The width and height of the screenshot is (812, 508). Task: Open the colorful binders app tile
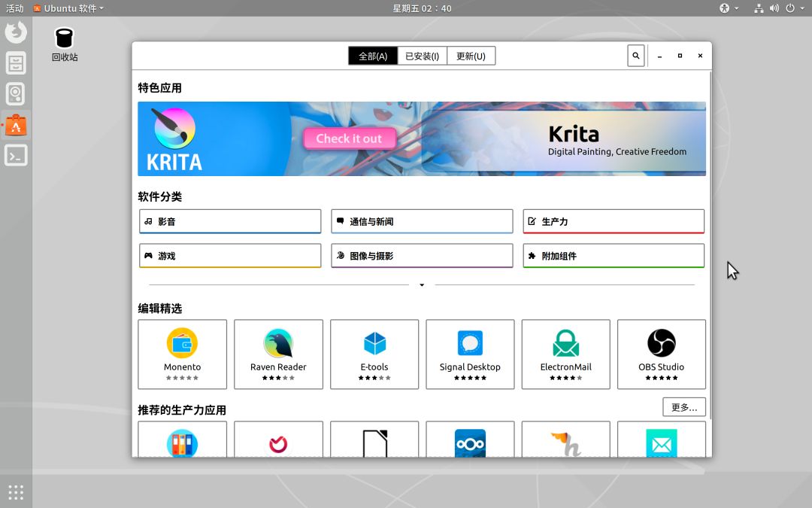[x=182, y=439]
